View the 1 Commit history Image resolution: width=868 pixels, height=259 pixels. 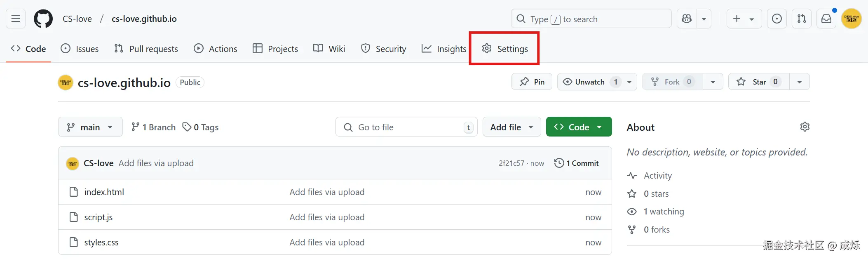coord(577,163)
